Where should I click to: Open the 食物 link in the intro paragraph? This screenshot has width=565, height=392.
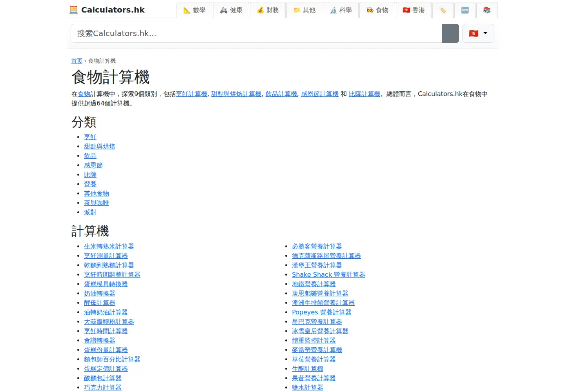click(84, 94)
